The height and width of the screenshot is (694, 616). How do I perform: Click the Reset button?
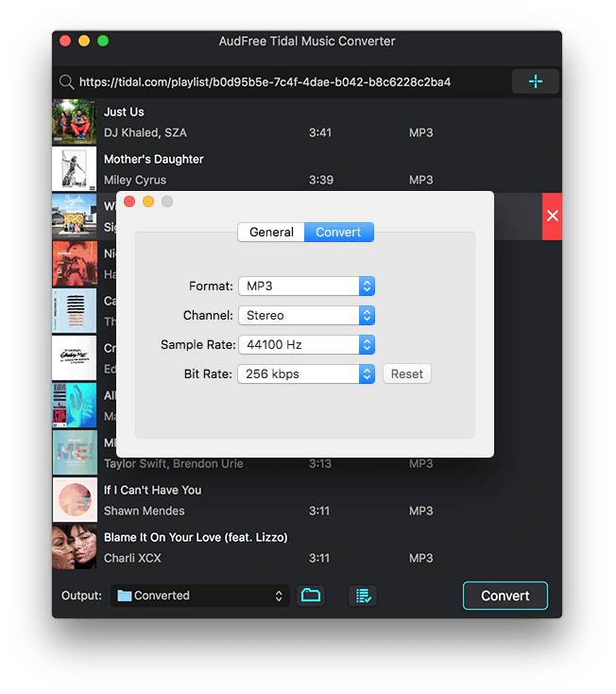(x=407, y=374)
